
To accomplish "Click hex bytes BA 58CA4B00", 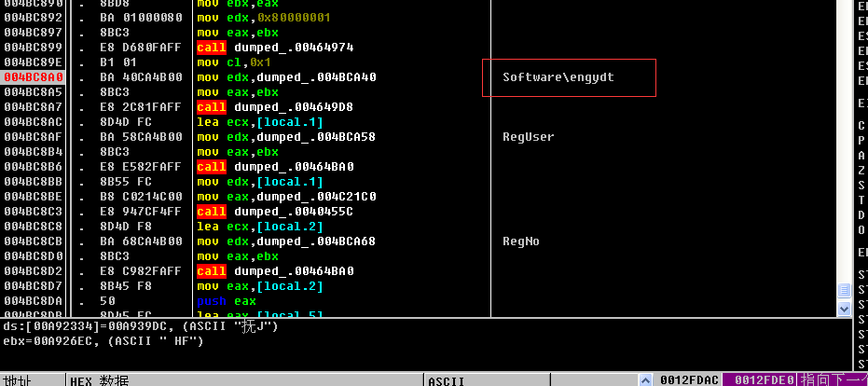I will 141,137.
